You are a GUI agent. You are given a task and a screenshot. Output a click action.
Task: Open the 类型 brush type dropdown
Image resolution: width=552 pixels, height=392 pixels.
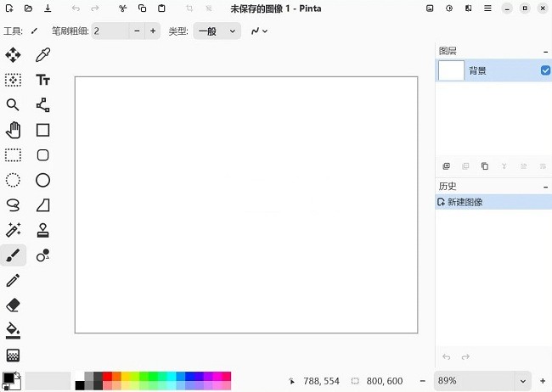click(217, 31)
